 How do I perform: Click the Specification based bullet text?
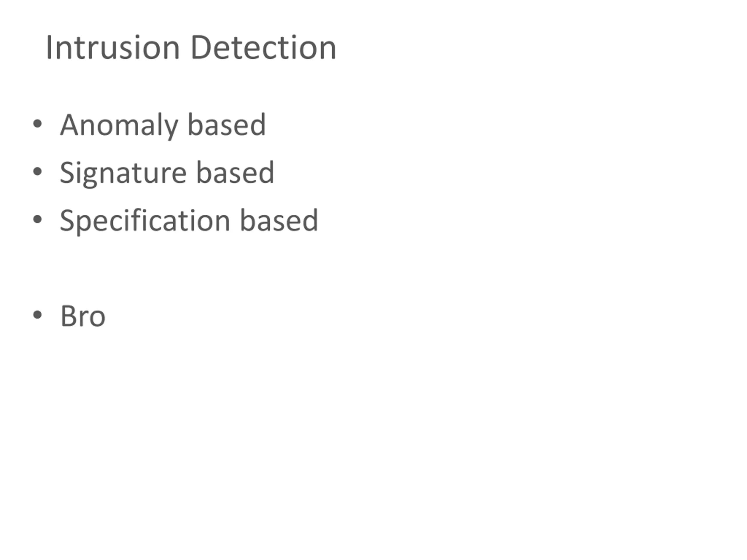point(189,221)
